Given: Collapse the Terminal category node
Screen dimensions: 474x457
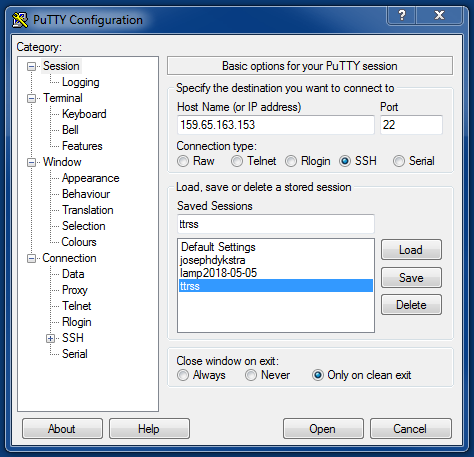Looking at the screenshot, I should 31,98.
